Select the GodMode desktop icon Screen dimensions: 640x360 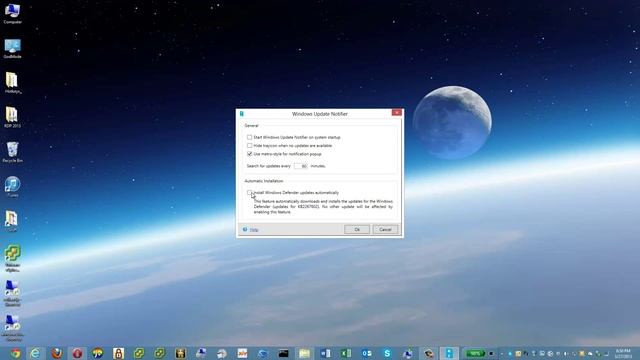[x=12, y=49]
